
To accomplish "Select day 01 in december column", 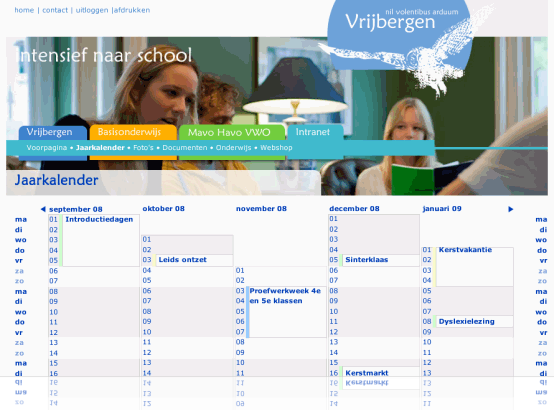I will pyautogui.click(x=334, y=218).
